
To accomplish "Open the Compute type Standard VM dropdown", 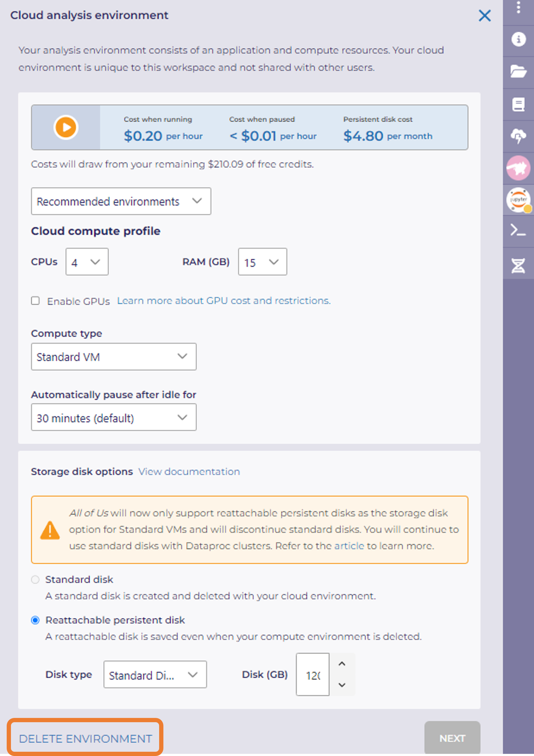I will pyautogui.click(x=113, y=357).
